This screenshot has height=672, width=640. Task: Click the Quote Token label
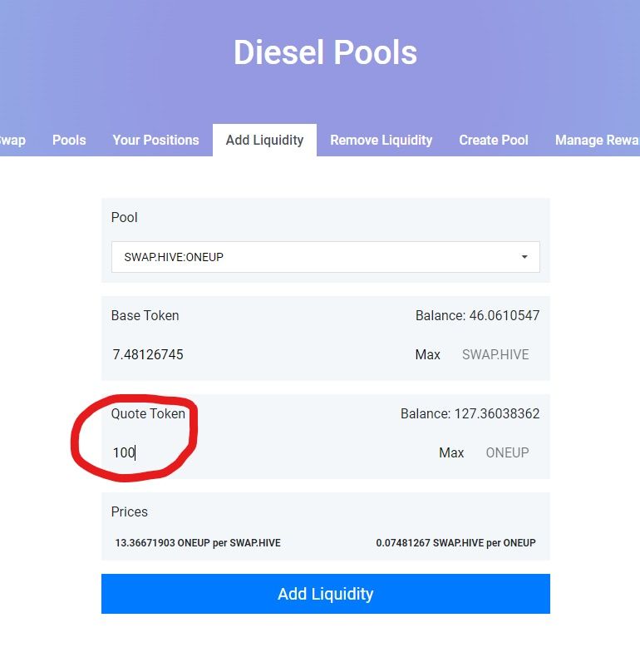pos(148,413)
